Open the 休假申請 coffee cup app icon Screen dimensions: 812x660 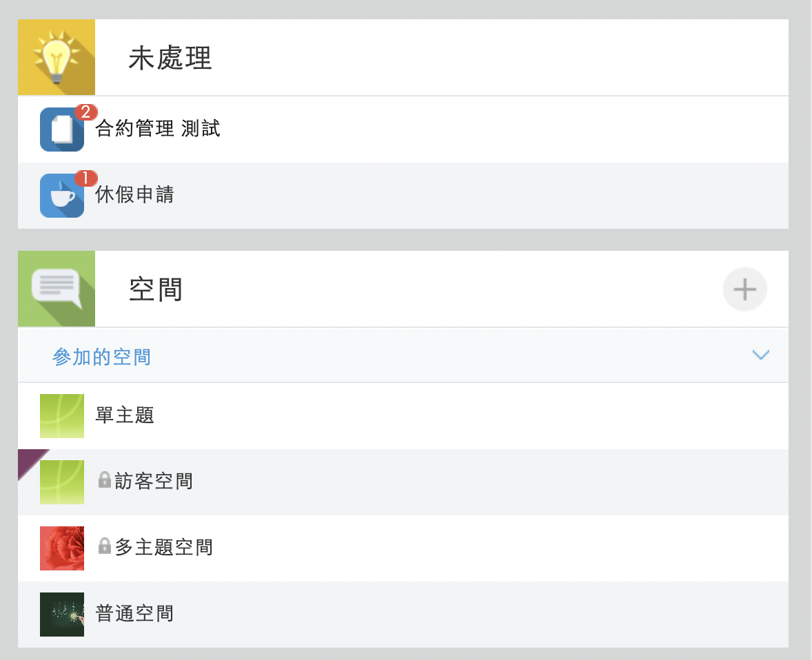tap(62, 196)
